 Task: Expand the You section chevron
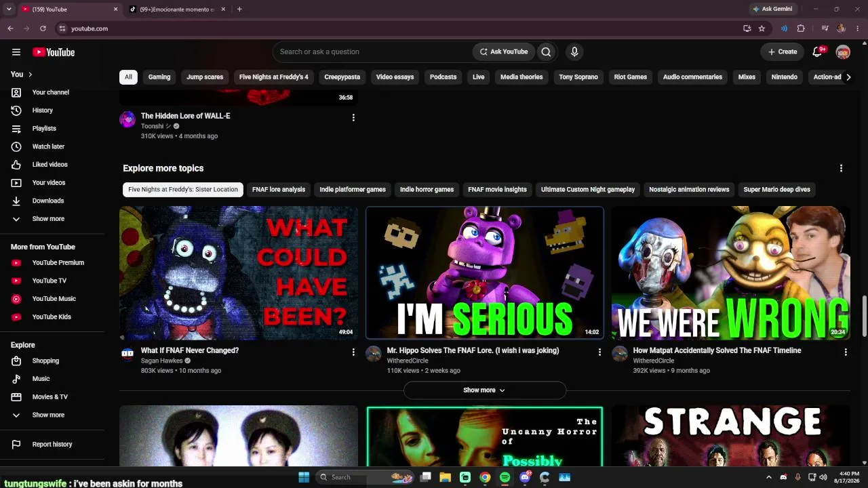30,75
